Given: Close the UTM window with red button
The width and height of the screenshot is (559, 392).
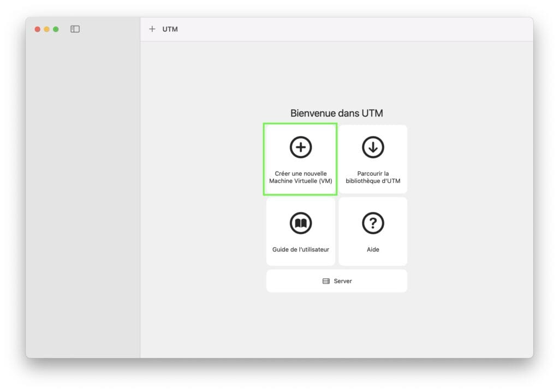Looking at the screenshot, I should (38, 29).
